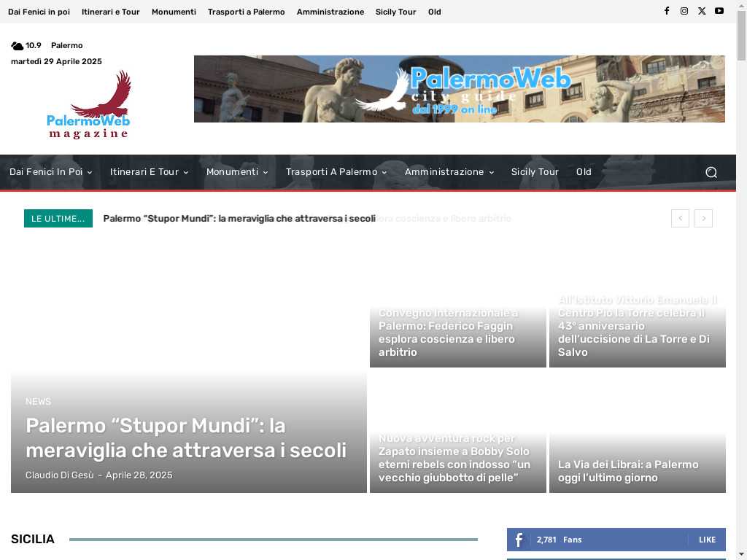This screenshot has width=747, height=560.
Task: Select 'Sicily Tour' in the top bar
Action: [x=395, y=12]
